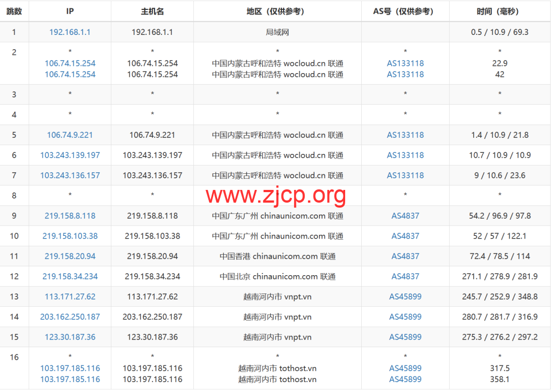
Task: Select the 局域网 region cell
Action: click(278, 32)
